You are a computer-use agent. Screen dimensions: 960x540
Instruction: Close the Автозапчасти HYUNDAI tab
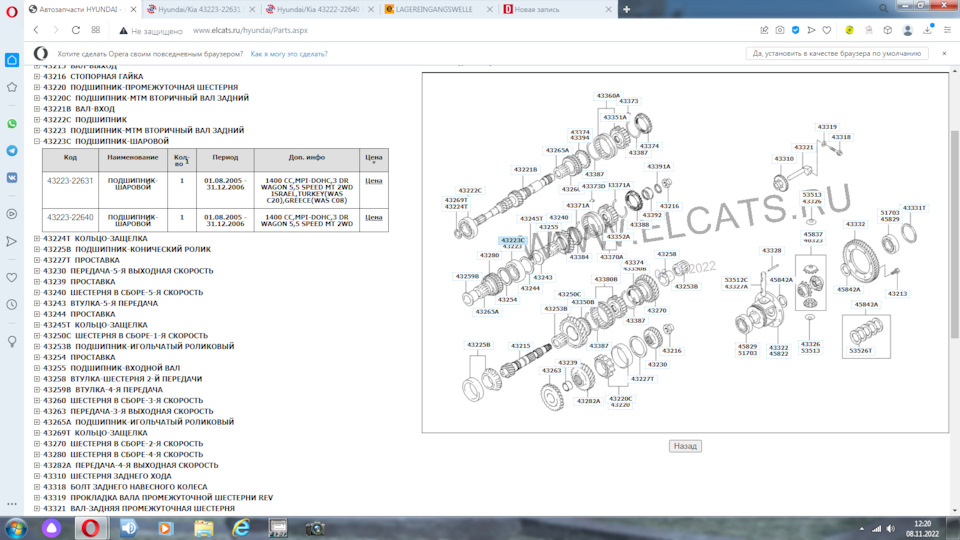(133, 9)
